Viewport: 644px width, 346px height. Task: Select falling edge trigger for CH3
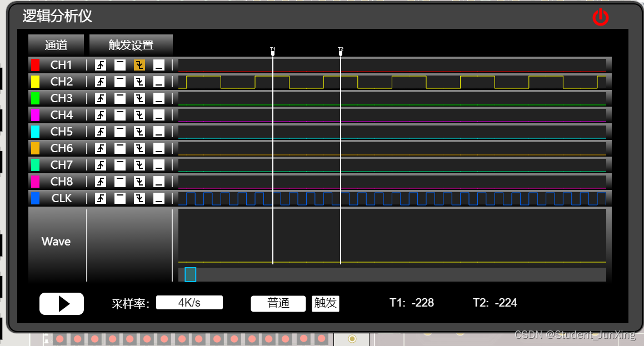[x=139, y=98]
